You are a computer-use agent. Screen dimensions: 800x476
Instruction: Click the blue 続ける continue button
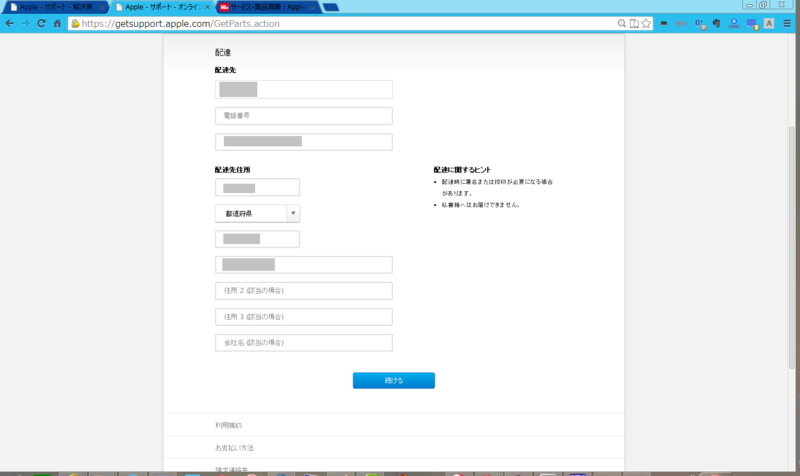[x=394, y=381]
